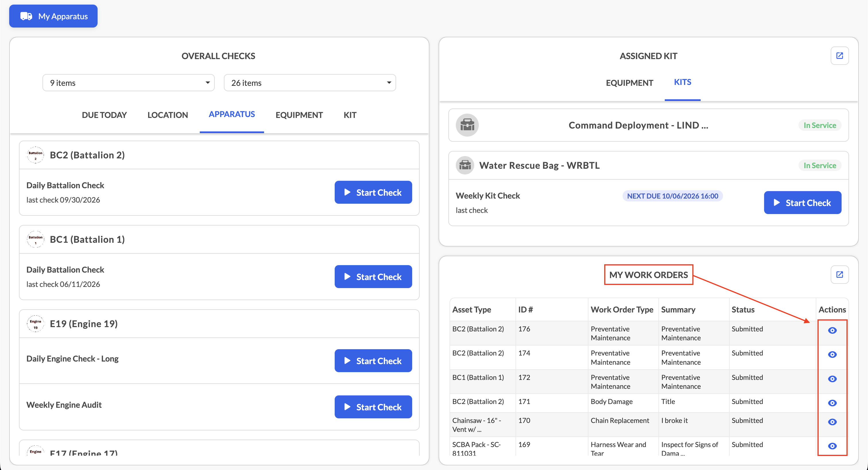Open My Work Orders in new window icon

[x=839, y=275]
